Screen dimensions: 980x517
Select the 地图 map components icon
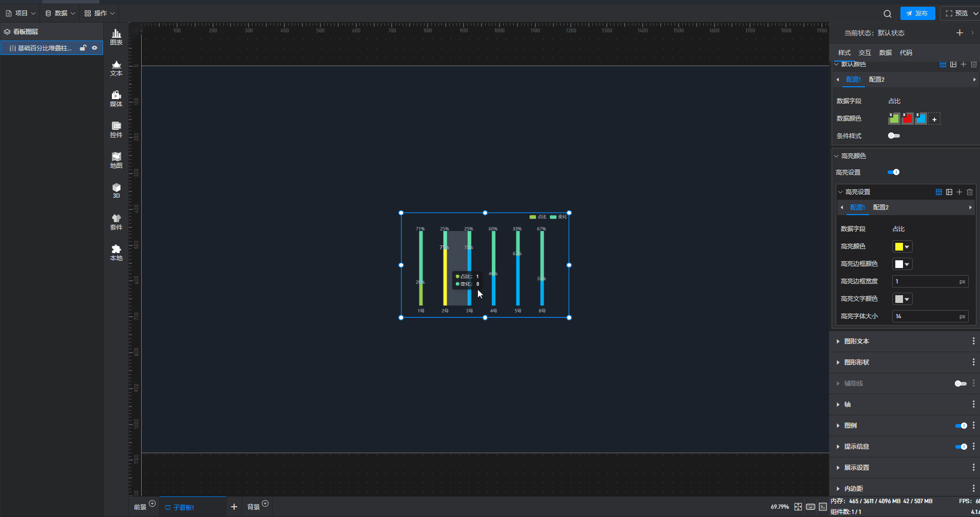pos(117,160)
